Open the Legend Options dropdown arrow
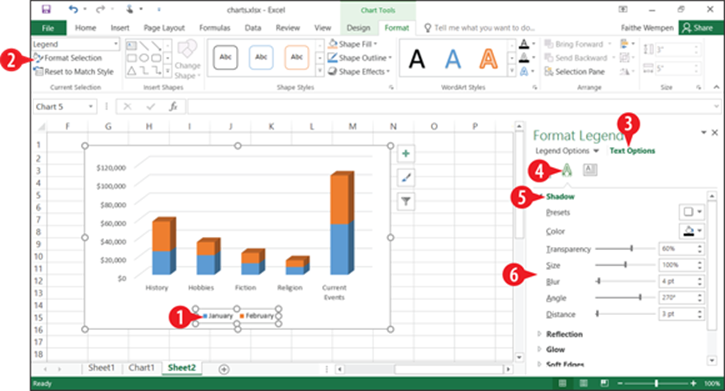 pos(596,151)
